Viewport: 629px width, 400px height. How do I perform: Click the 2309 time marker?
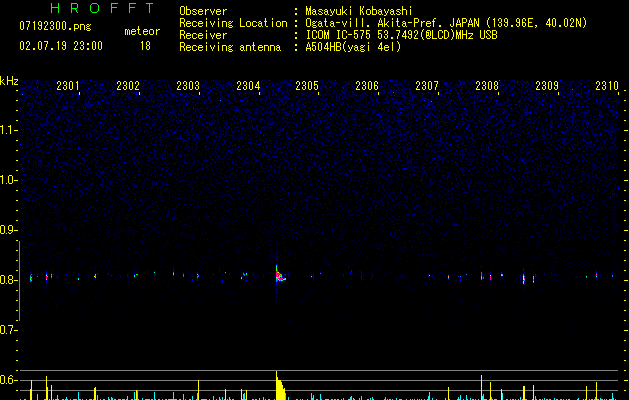point(547,86)
